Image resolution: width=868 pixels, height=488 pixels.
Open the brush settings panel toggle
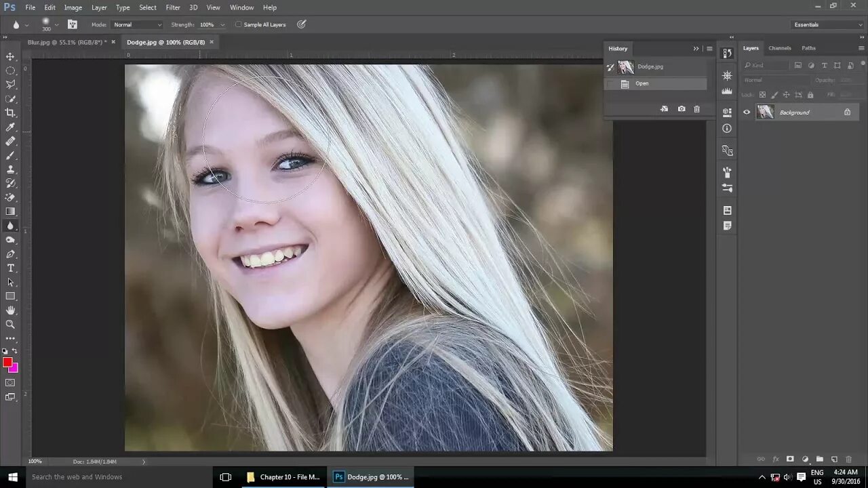[73, 24]
